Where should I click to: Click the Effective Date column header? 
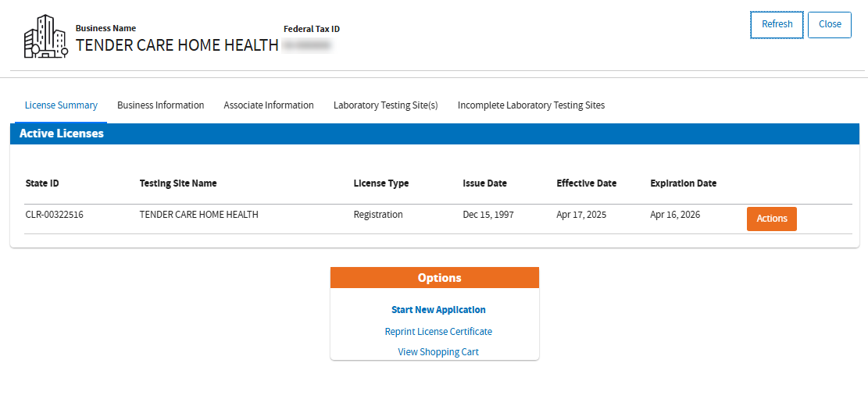click(586, 183)
